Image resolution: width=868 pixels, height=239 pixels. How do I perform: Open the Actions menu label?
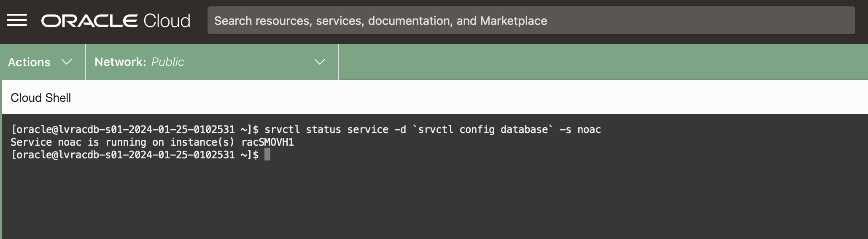click(29, 62)
